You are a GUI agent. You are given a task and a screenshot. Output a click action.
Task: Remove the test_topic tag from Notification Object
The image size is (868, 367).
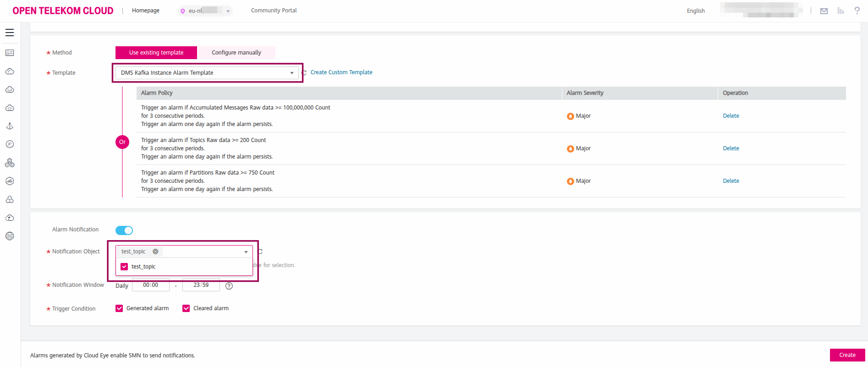pyautogui.click(x=155, y=252)
